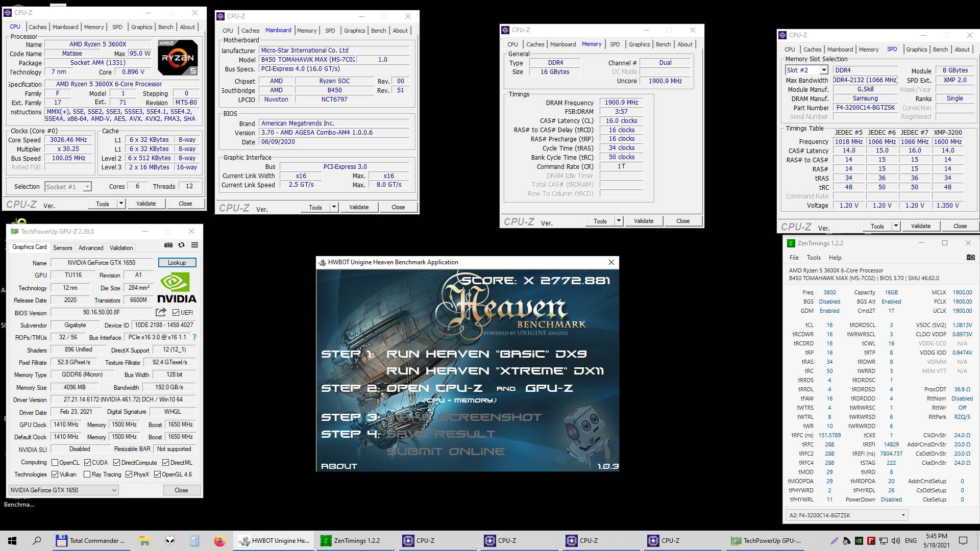This screenshot has height=551, width=980.
Task: Run Heaven Xtreme DX11 benchmark
Action: 495,371
